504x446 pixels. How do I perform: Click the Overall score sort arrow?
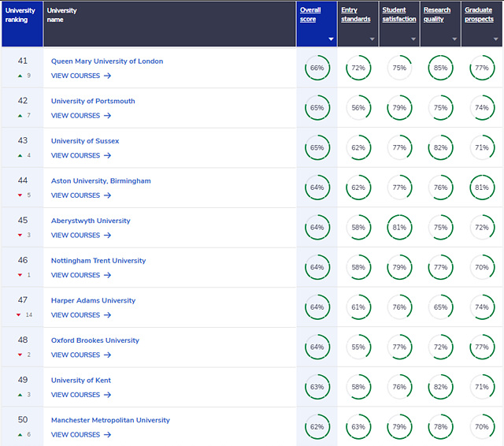331,39
